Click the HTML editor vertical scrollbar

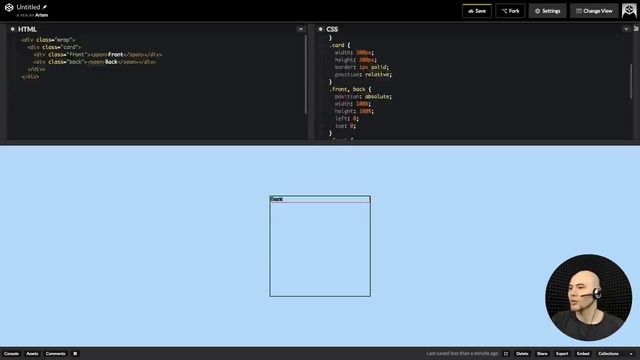click(306, 74)
